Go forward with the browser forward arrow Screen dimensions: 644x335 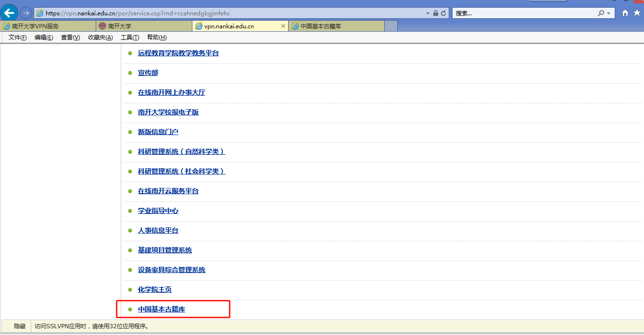(26, 13)
